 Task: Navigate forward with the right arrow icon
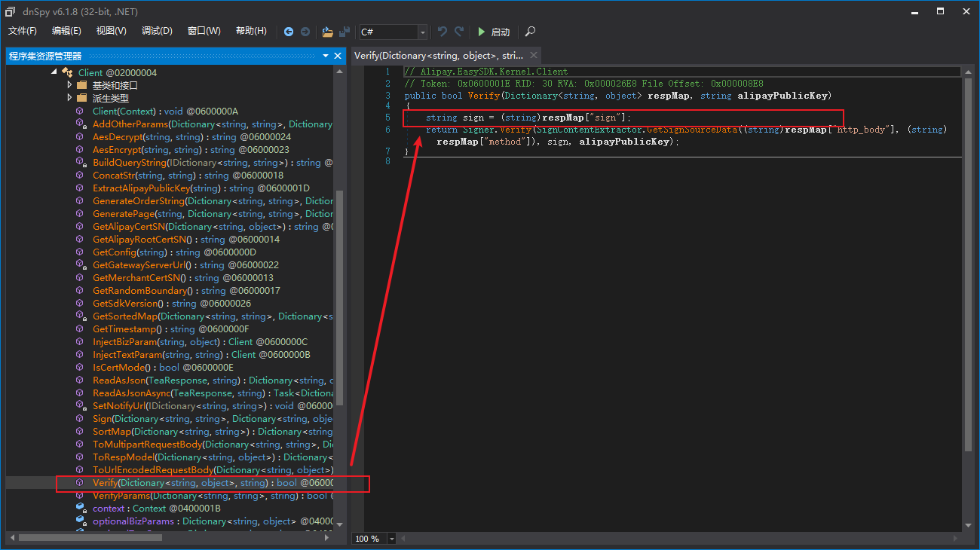pos(305,32)
